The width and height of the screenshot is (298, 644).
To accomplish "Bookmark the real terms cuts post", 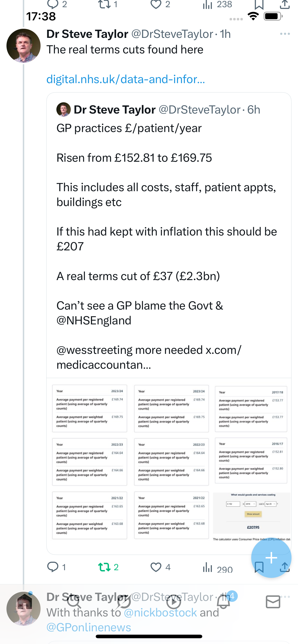I will click(259, 567).
